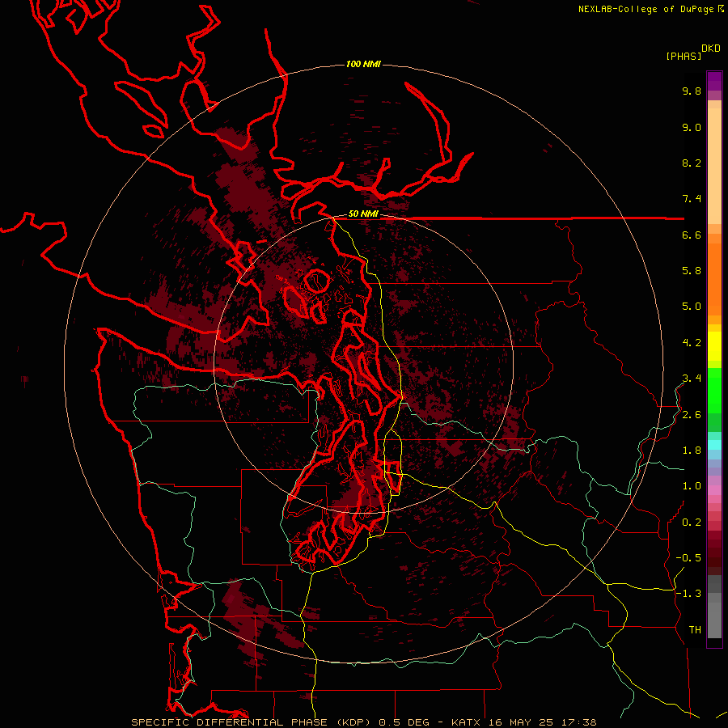The height and width of the screenshot is (728, 728).
Task: Click the yellow colorbar segment
Action: pos(714,346)
